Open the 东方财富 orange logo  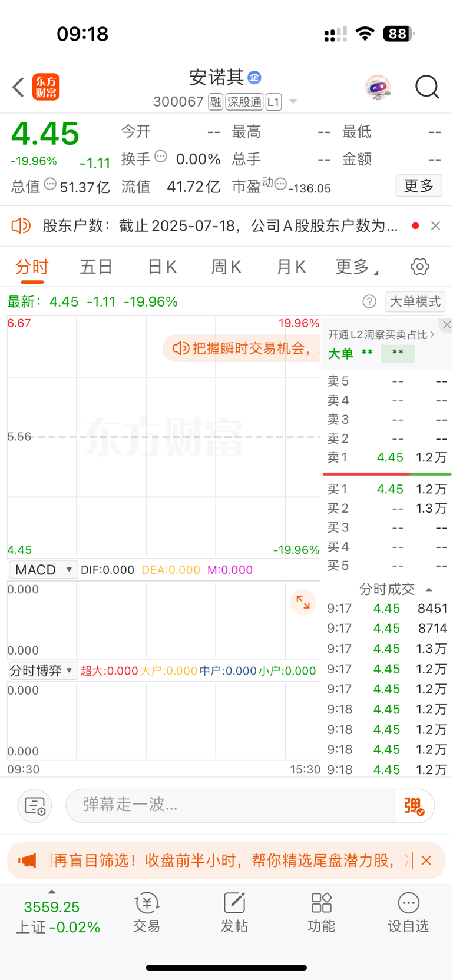click(x=46, y=87)
